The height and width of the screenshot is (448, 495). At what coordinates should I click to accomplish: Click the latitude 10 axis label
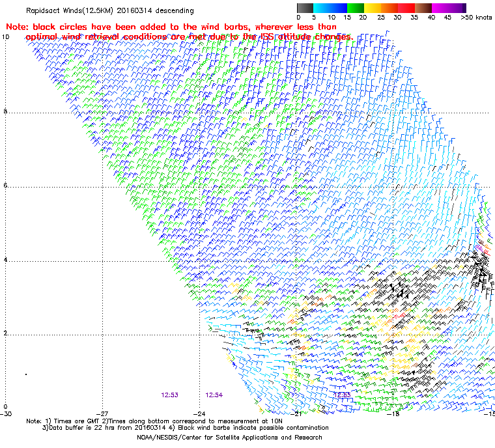coord(6,37)
